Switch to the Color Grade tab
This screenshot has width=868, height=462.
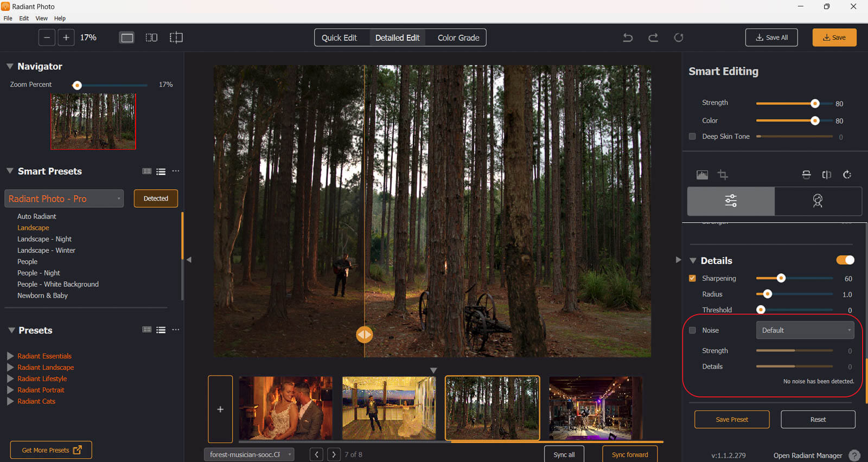pyautogui.click(x=458, y=37)
